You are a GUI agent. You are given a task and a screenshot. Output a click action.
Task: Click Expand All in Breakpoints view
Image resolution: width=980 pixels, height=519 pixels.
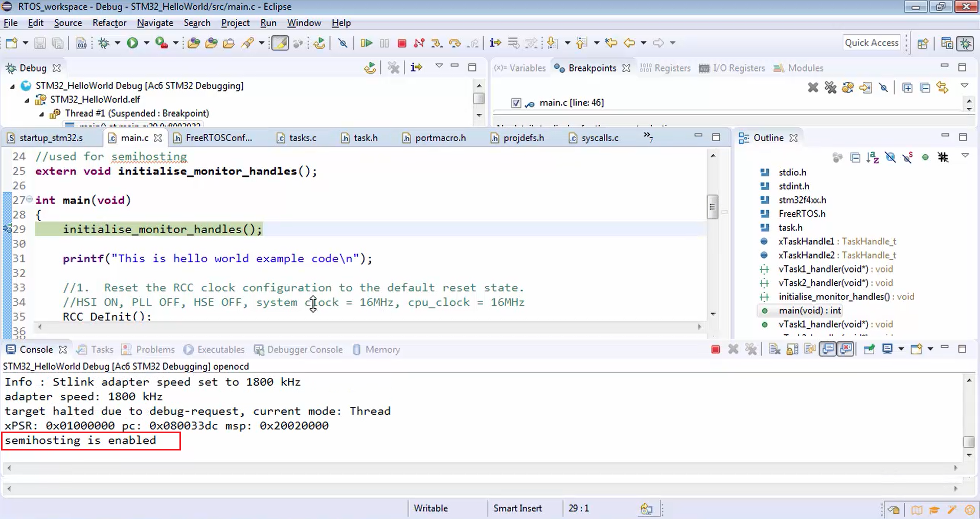click(907, 87)
